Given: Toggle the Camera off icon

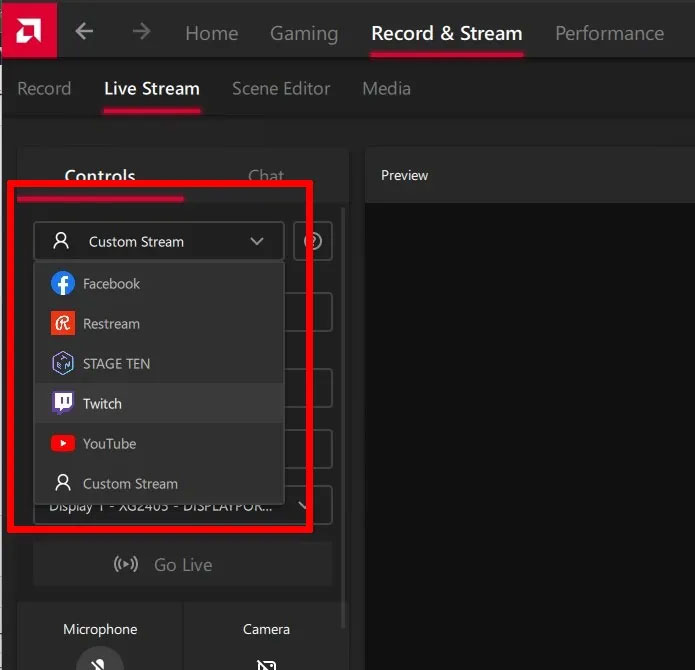Looking at the screenshot, I should point(266,665).
